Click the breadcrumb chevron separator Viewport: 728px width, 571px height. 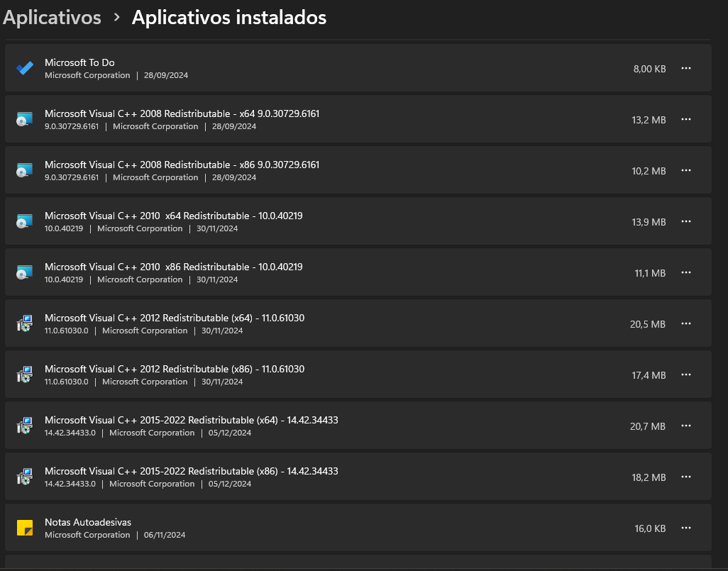coord(117,18)
